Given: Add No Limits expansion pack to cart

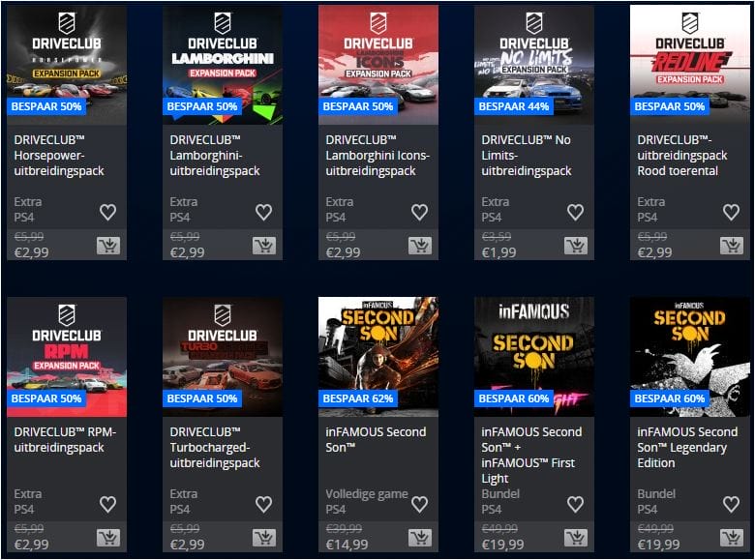Looking at the screenshot, I should 576,246.
